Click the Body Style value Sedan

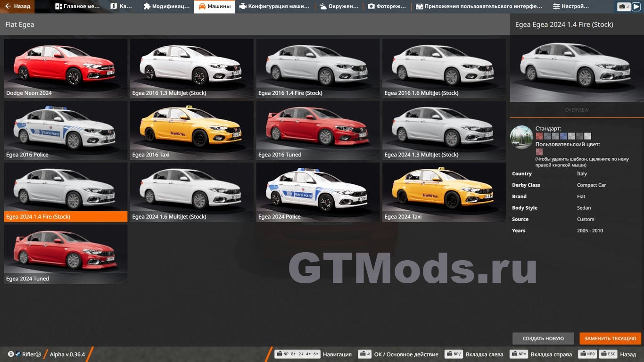pyautogui.click(x=584, y=208)
